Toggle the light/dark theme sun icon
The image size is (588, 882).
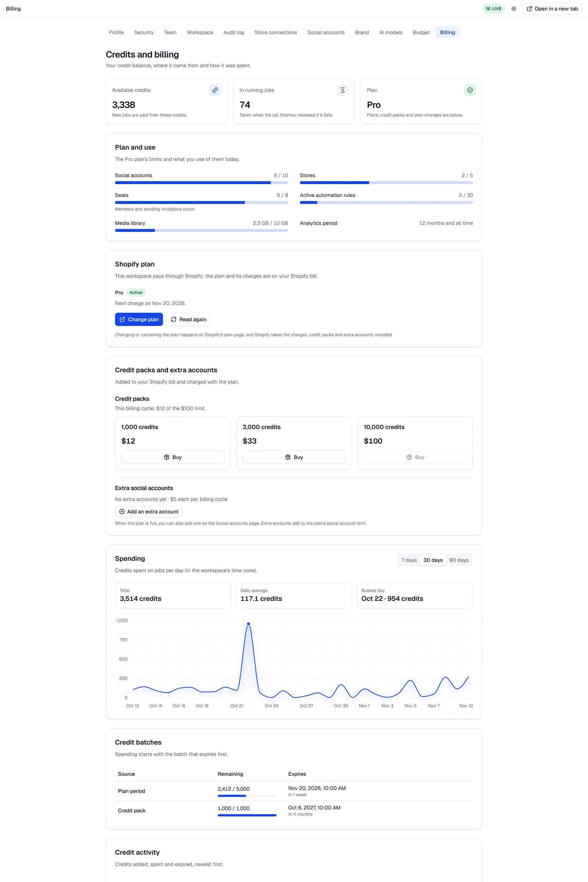pyautogui.click(x=514, y=8)
